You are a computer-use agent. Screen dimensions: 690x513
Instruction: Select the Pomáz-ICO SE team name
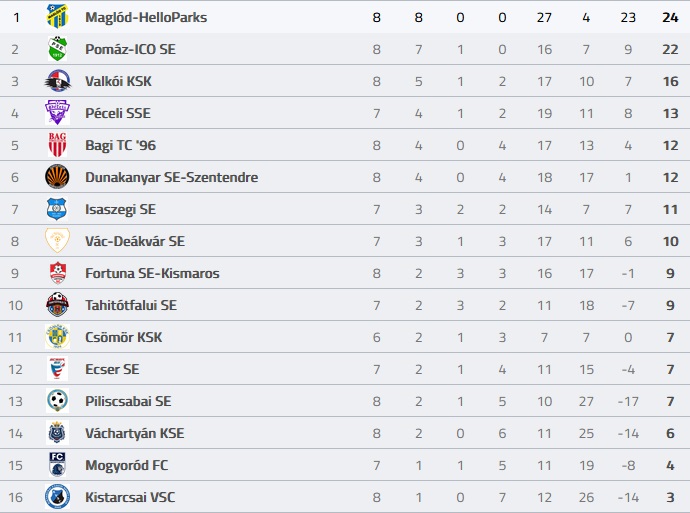(x=131, y=49)
